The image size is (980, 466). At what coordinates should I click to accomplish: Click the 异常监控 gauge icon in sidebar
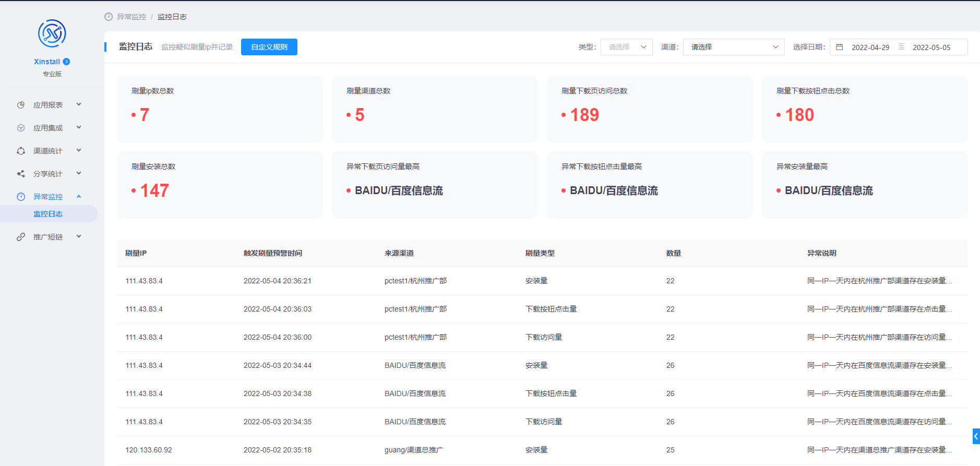pyautogui.click(x=21, y=197)
